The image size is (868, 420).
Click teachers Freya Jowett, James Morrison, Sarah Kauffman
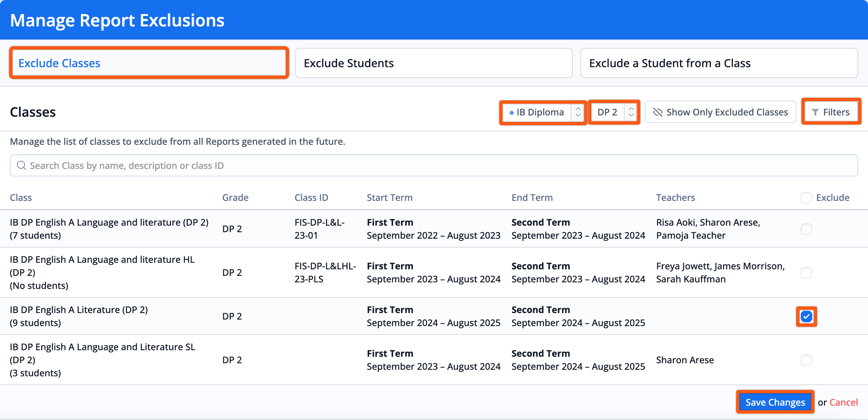tap(721, 273)
